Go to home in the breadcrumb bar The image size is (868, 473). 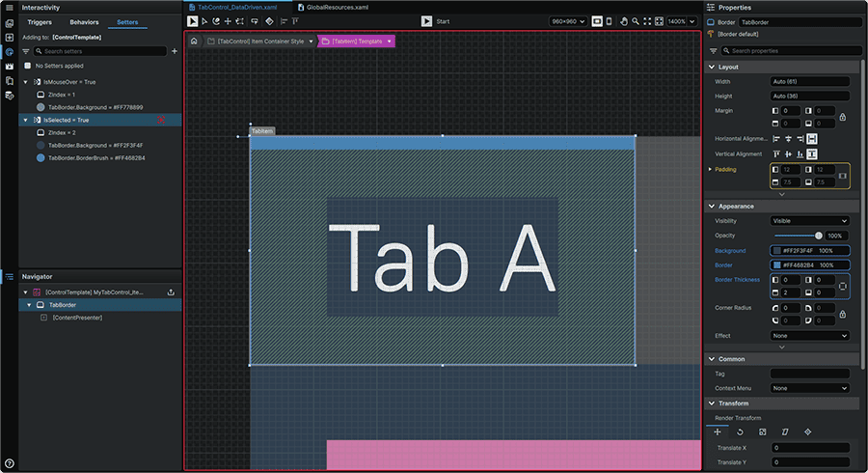point(194,41)
